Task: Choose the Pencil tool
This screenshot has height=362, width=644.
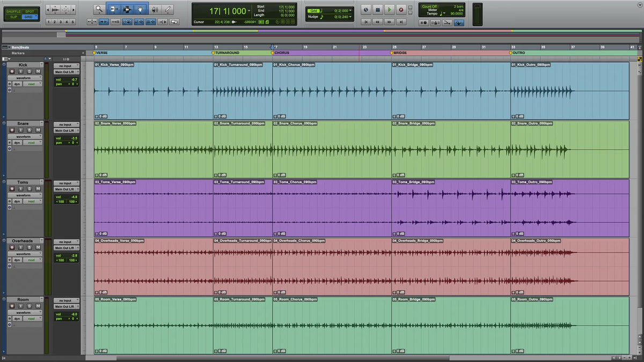Action: pyautogui.click(x=169, y=9)
